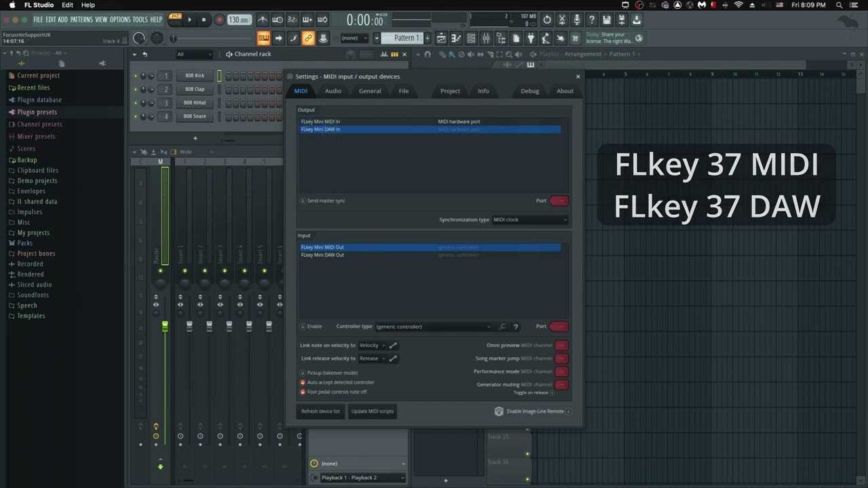Open the View playlist toolbar icon
The height and width of the screenshot is (488, 868).
pyautogui.click(x=441, y=38)
